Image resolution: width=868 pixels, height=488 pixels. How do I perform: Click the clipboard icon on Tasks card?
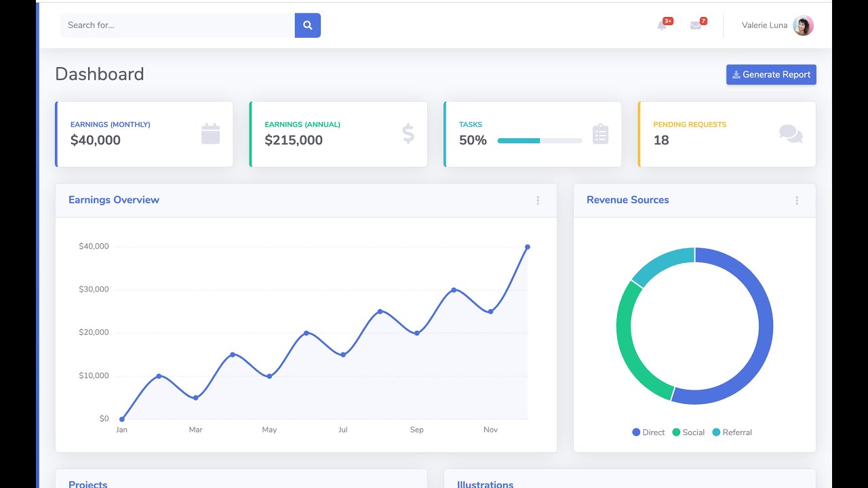tap(600, 134)
